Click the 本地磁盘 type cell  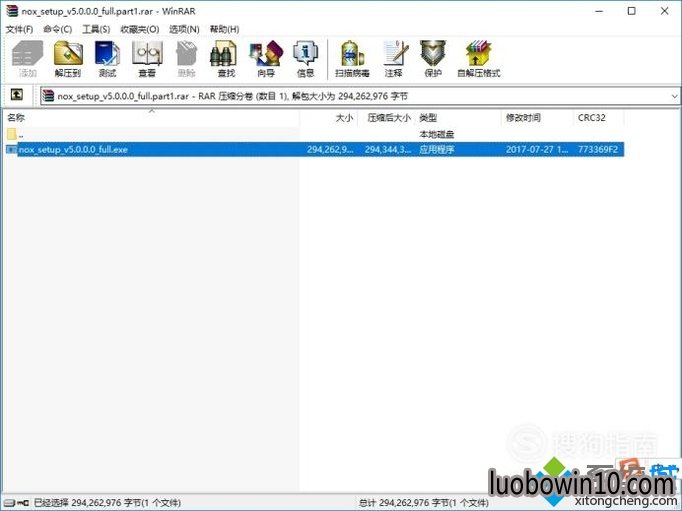437,134
